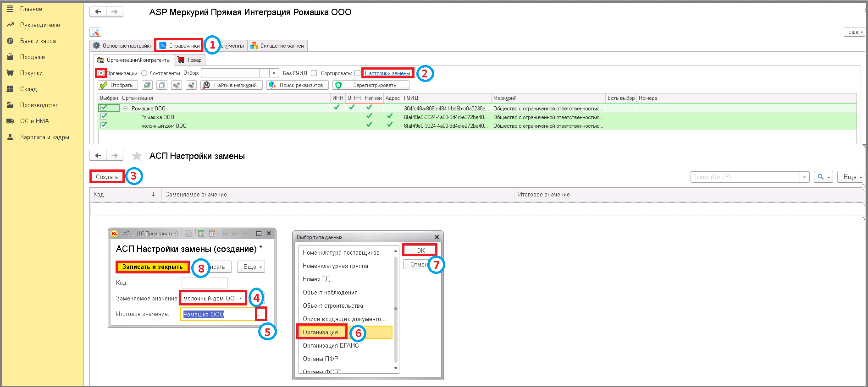Click the Создать button
This screenshot has width=868, height=387.
(107, 177)
